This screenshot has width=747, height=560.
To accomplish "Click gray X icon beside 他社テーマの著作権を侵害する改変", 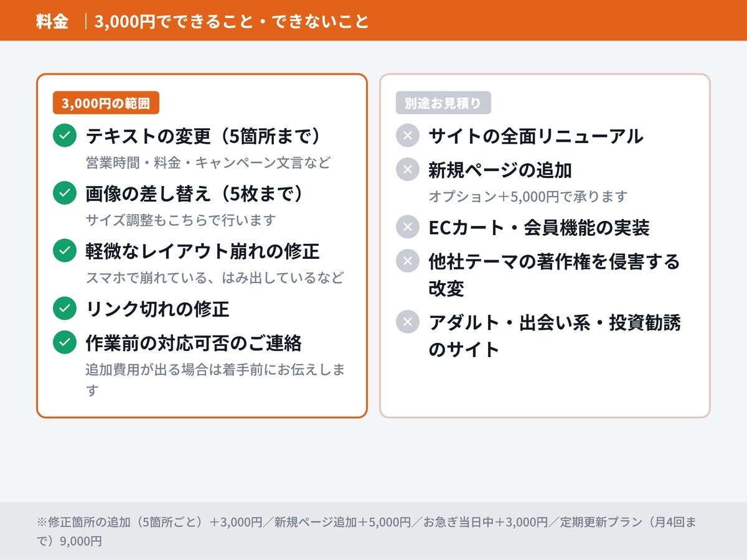I will point(408,261).
